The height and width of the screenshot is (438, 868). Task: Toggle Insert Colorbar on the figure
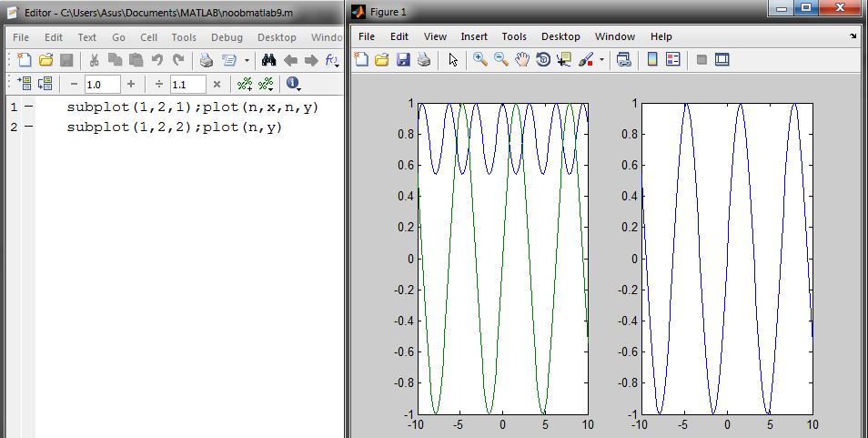(x=651, y=60)
